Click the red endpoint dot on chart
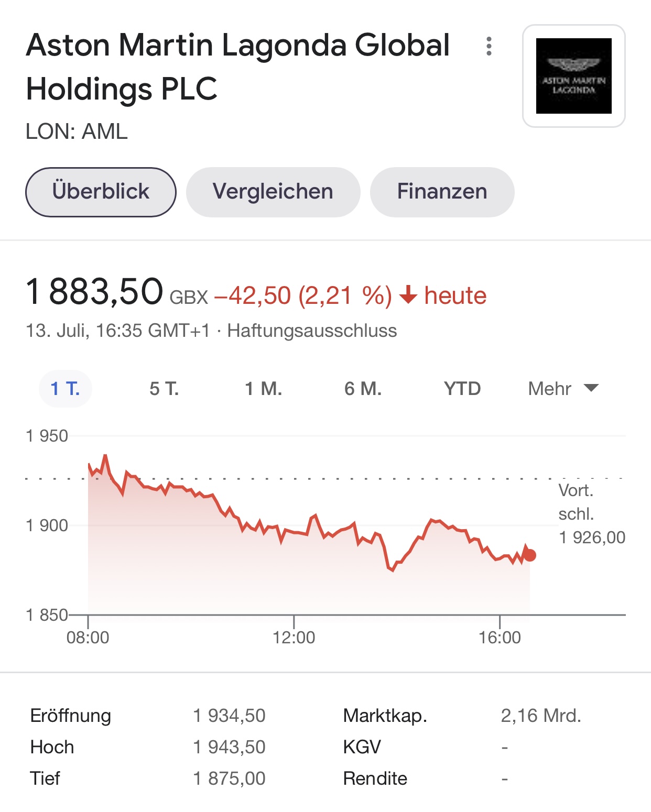Image resolution: width=651 pixels, height=812 pixels. (x=530, y=555)
